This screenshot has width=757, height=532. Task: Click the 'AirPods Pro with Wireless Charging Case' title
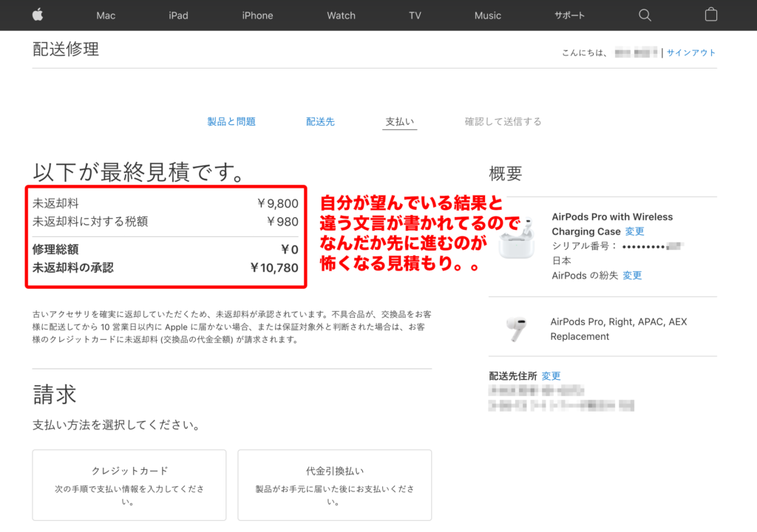click(612, 224)
